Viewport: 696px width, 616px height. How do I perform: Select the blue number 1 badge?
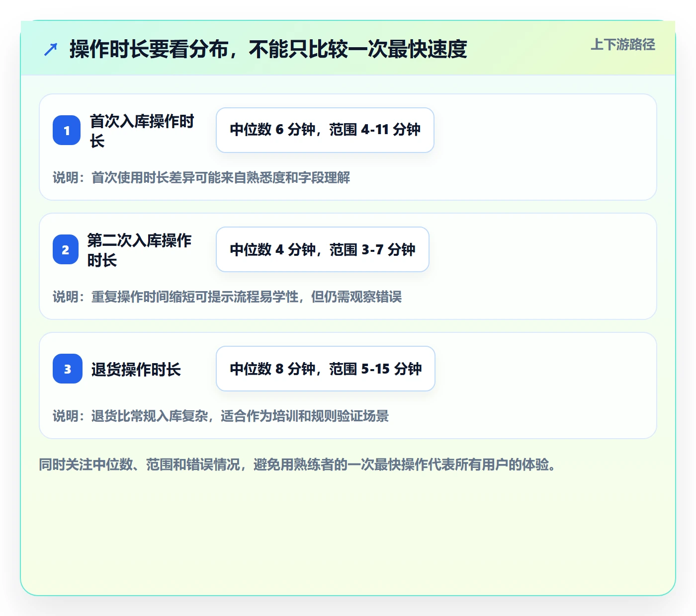67,130
